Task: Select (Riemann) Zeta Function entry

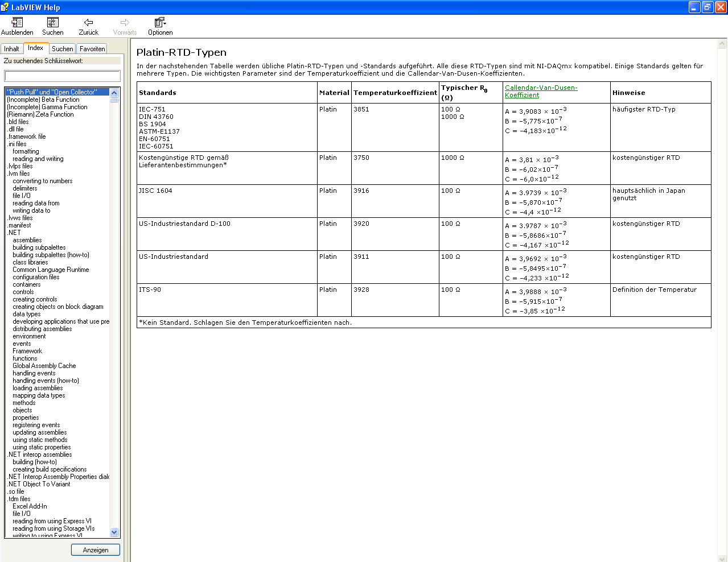Action: [x=40, y=114]
